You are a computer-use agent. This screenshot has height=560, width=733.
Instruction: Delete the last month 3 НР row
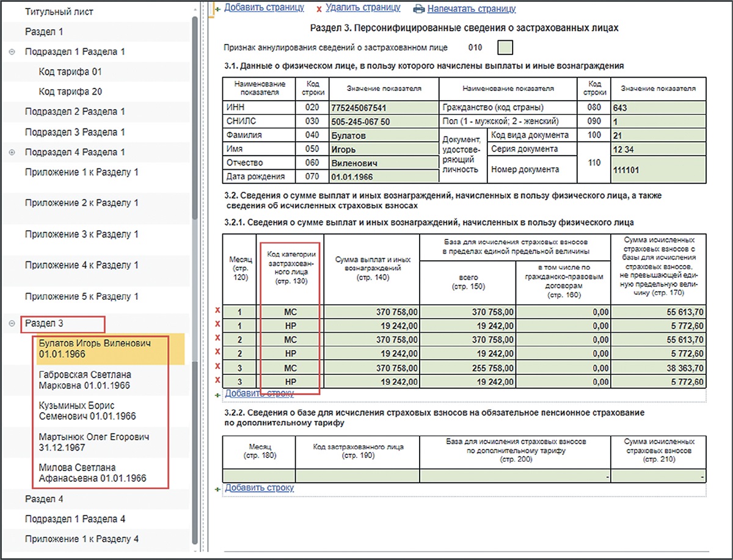point(217,381)
